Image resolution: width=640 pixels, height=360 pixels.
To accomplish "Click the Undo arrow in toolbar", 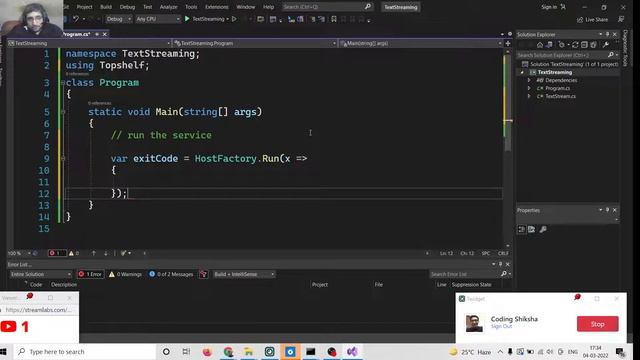I will pos(76,19).
